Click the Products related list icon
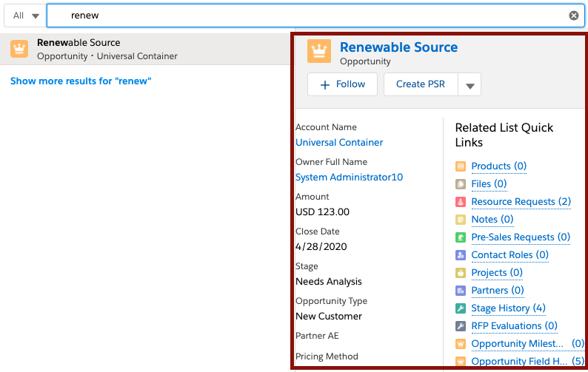The image size is (588, 372). (x=461, y=166)
